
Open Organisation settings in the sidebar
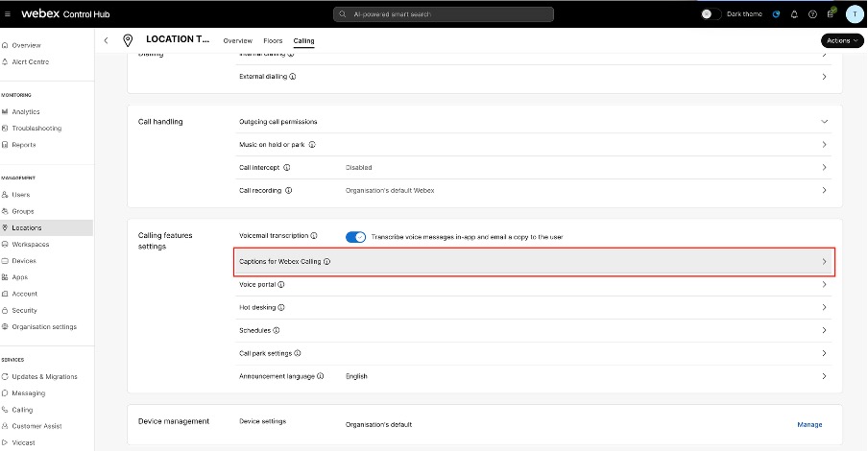click(44, 327)
